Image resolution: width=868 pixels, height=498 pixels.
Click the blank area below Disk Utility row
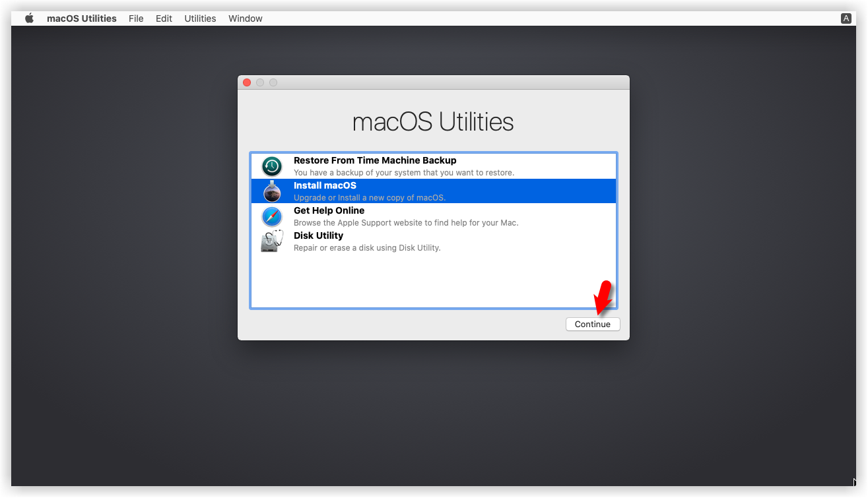[x=433, y=280]
